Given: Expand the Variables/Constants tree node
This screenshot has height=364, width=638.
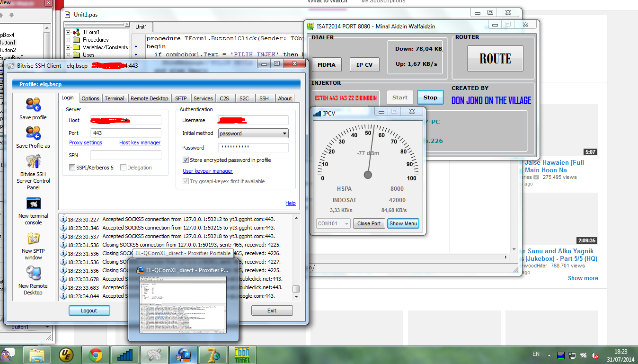Looking at the screenshot, I should [x=68, y=48].
